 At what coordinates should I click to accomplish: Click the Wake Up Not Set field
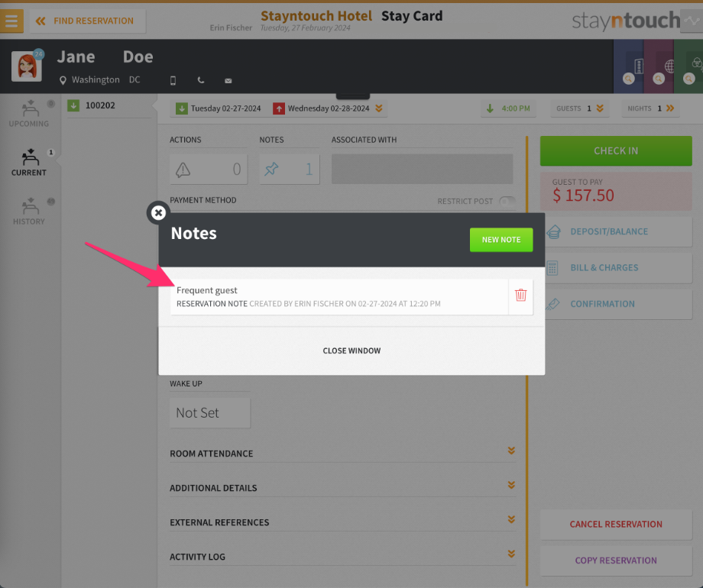(210, 413)
